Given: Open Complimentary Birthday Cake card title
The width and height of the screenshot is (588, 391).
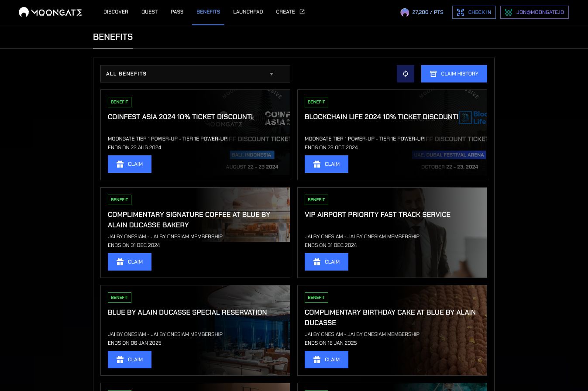Looking at the screenshot, I should (x=390, y=317).
